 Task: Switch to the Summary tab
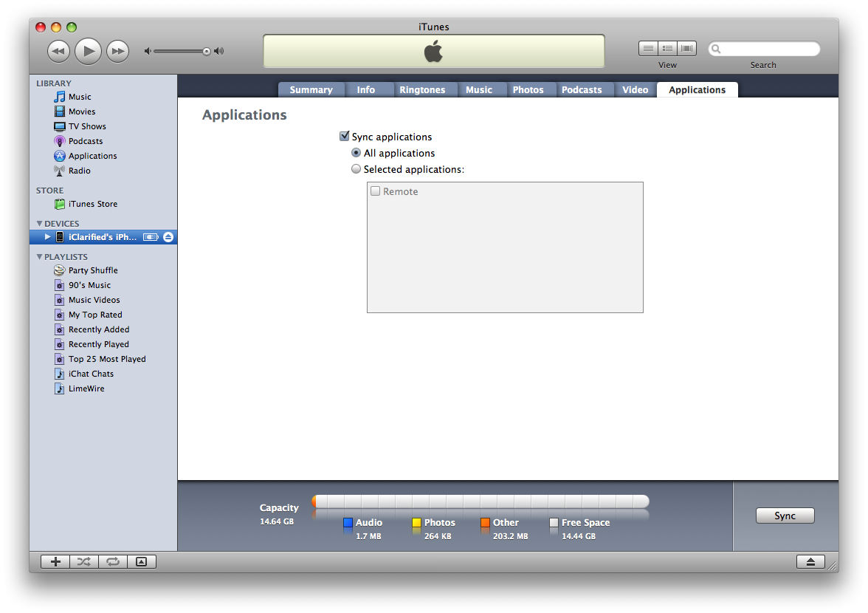pos(311,89)
